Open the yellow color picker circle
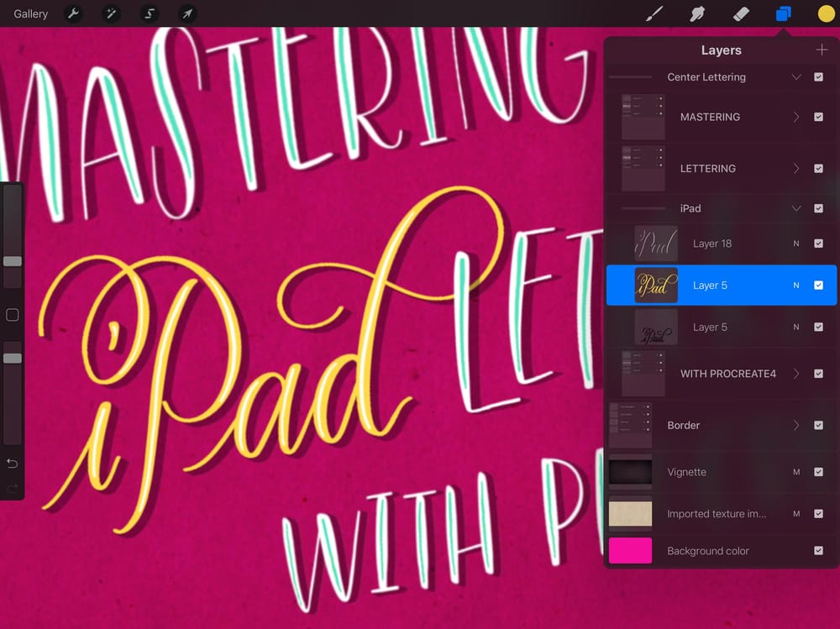The width and height of the screenshot is (840, 629). pos(827,13)
